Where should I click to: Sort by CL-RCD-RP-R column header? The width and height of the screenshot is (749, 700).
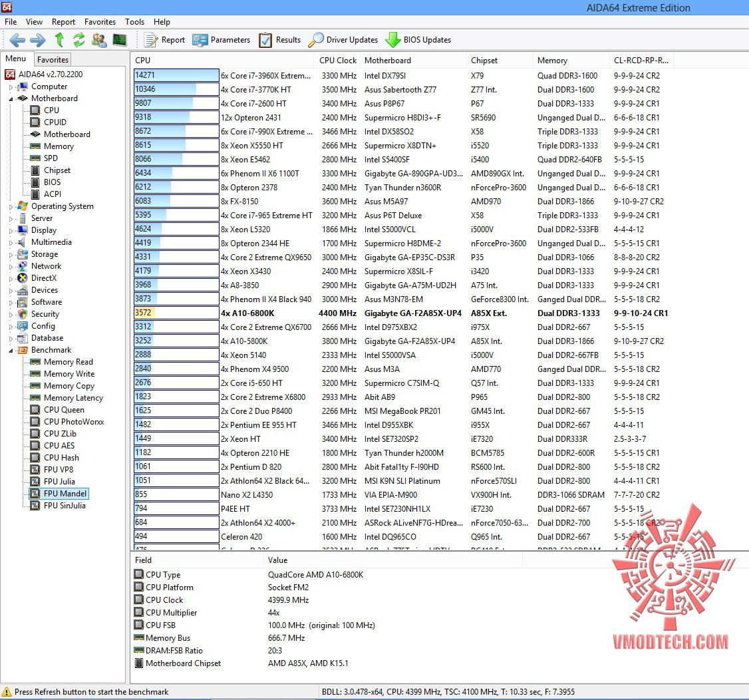point(641,60)
